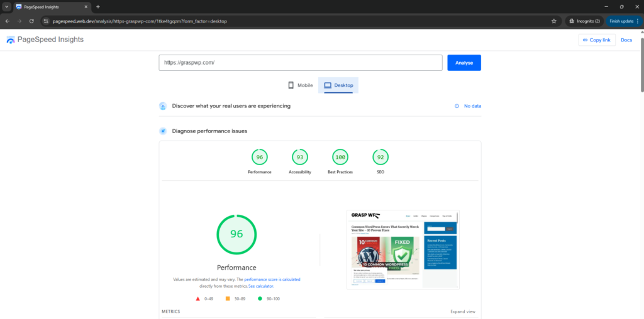
Task: Click the URL input field with graspwp.com
Action: click(301, 63)
